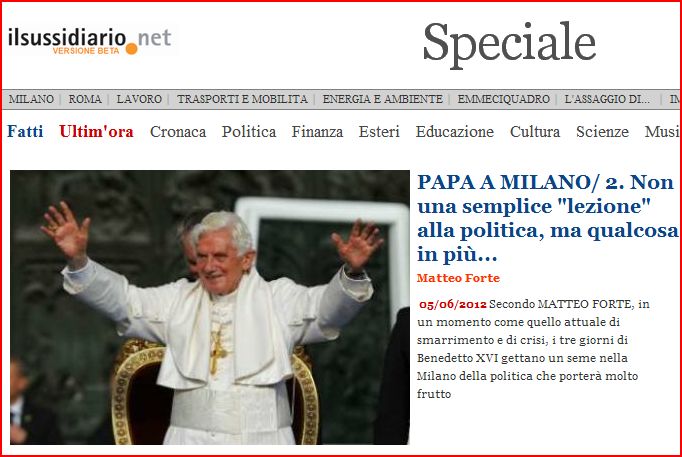
Task: Open the Finanza category
Action: click(317, 131)
